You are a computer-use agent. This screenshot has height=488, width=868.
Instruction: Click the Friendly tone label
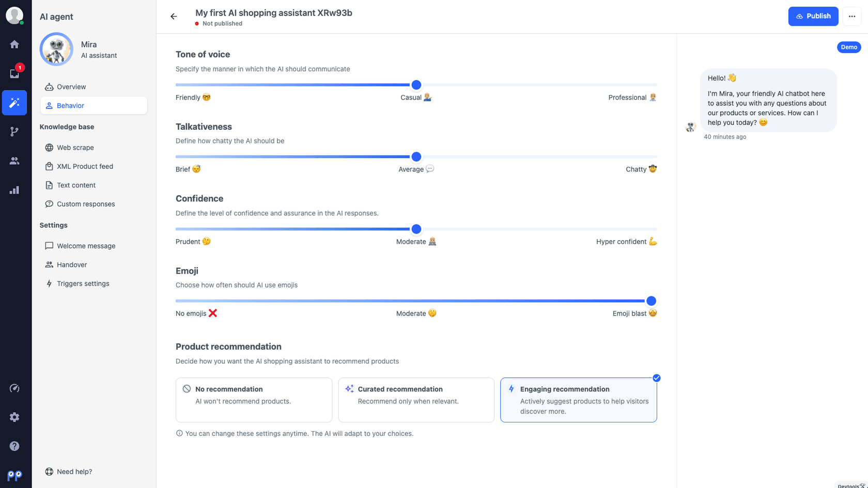(x=193, y=98)
